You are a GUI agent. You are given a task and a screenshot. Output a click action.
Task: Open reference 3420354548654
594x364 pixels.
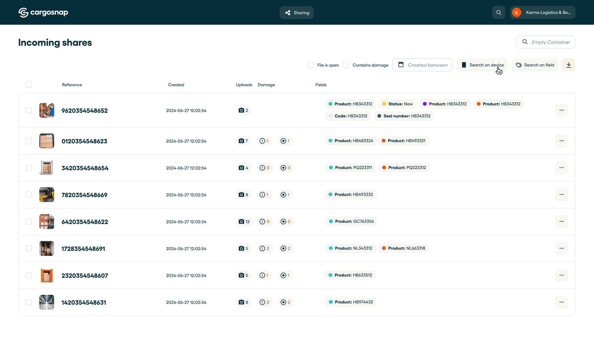coord(85,168)
